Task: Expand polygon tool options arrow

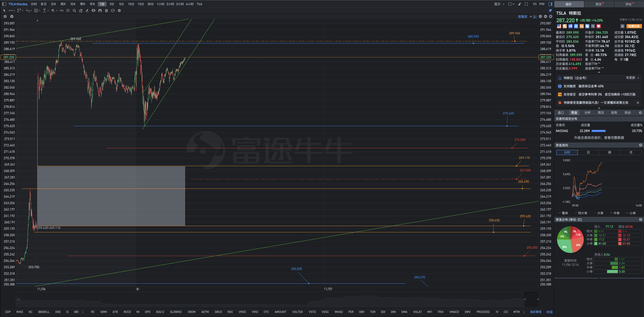Action: click(23, 11)
